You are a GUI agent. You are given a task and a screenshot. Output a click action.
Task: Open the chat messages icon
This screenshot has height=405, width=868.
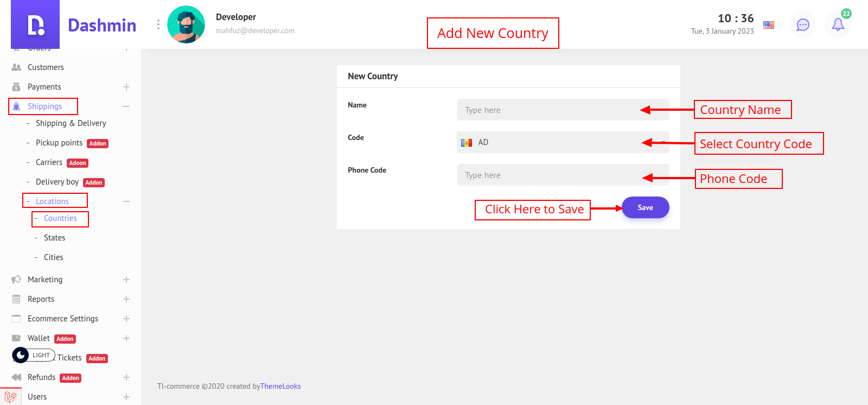802,25
